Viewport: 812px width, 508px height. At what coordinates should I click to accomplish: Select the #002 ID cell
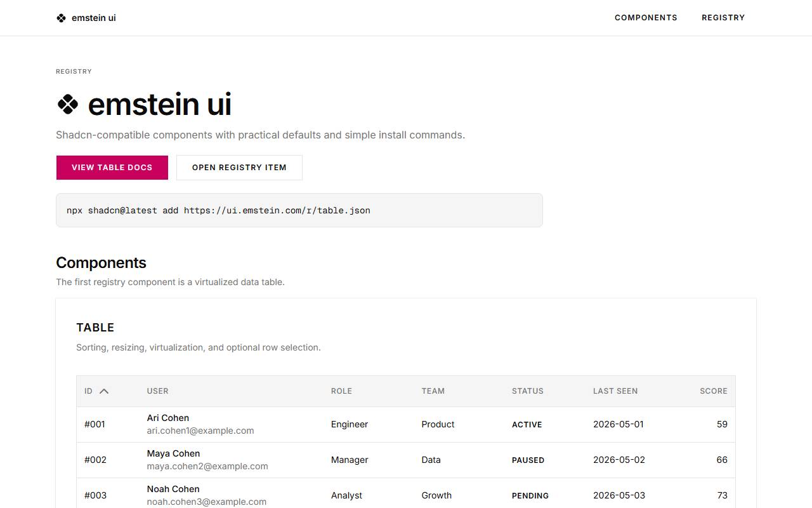coord(96,460)
